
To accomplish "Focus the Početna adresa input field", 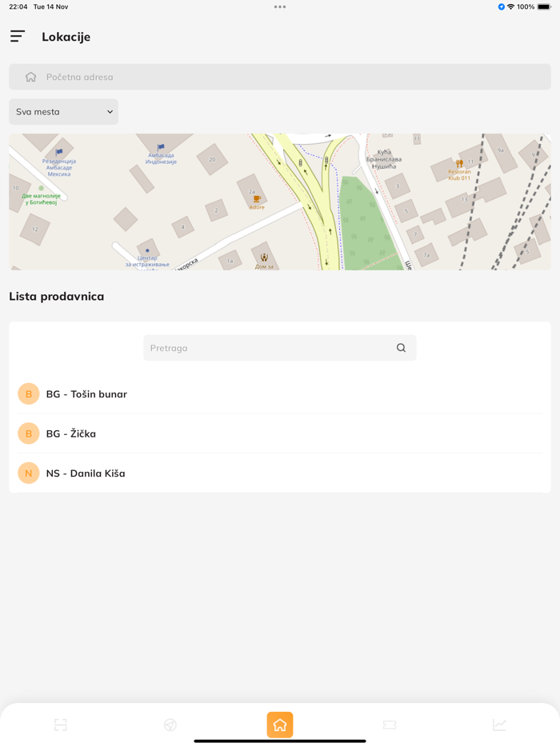I will (x=280, y=77).
